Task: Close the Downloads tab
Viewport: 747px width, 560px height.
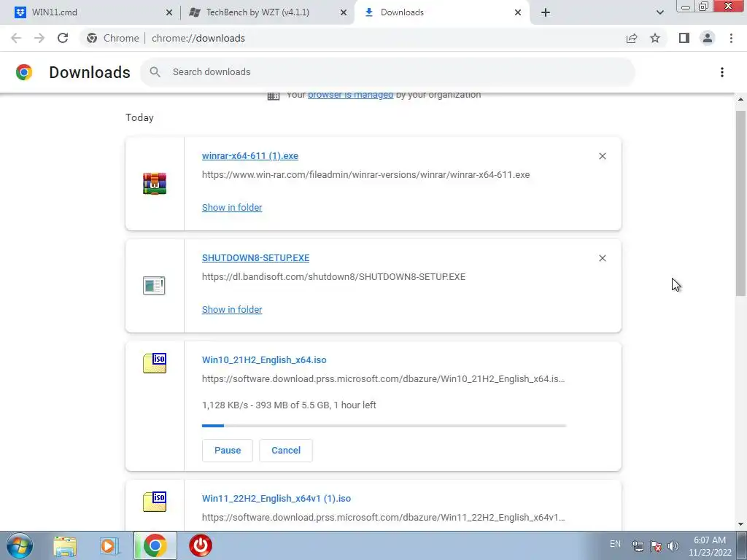Action: click(x=518, y=12)
